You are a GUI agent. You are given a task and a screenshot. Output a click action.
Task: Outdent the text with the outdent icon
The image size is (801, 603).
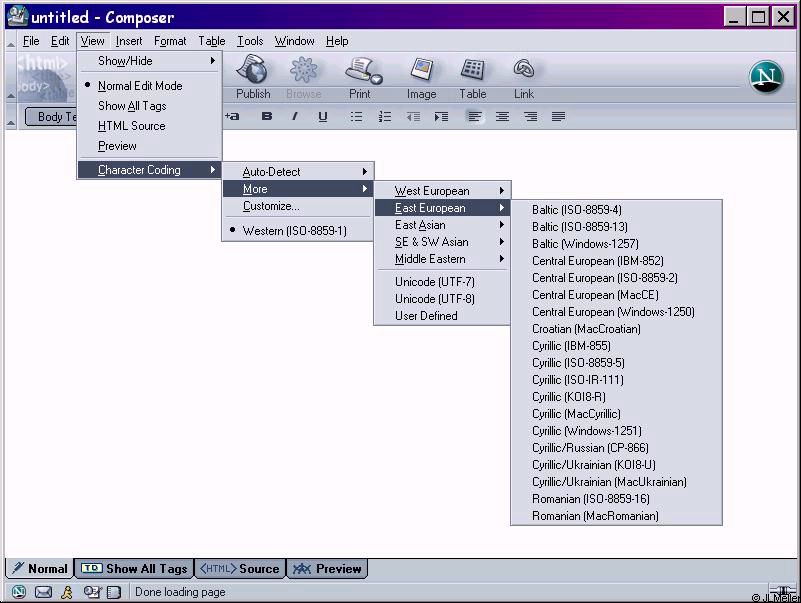pos(413,117)
